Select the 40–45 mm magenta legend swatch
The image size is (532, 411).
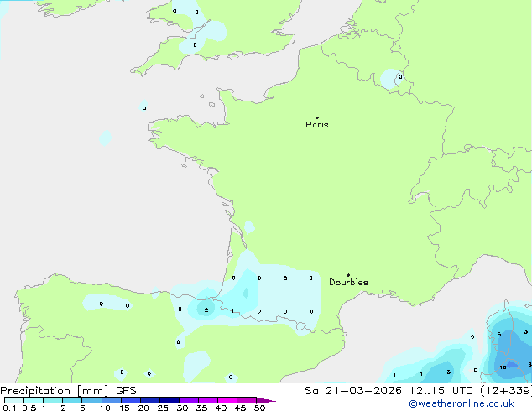(227, 400)
